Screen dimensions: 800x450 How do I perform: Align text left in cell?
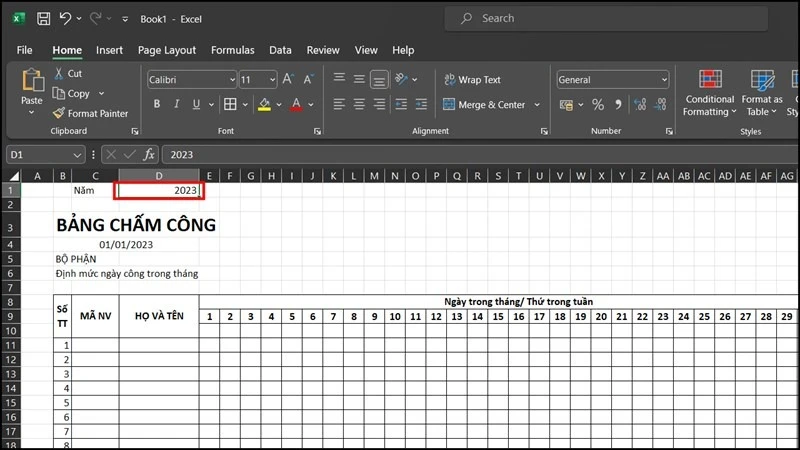coord(339,105)
